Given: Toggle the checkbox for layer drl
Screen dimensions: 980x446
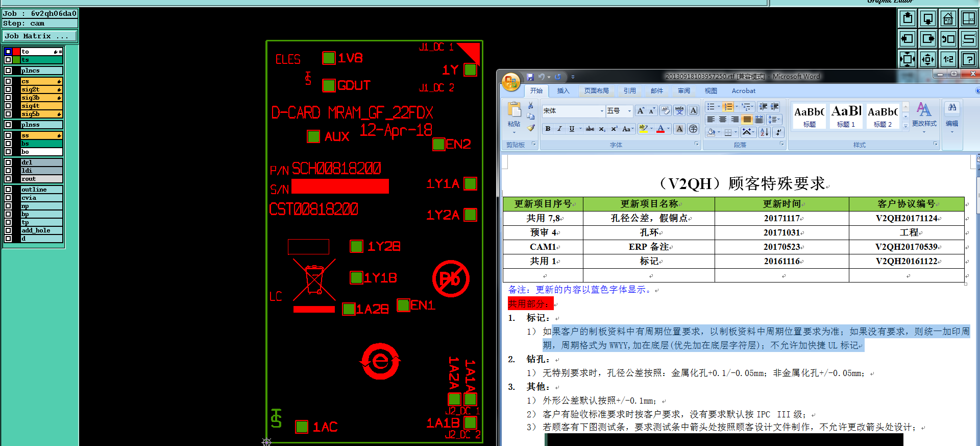Looking at the screenshot, I should point(8,162).
